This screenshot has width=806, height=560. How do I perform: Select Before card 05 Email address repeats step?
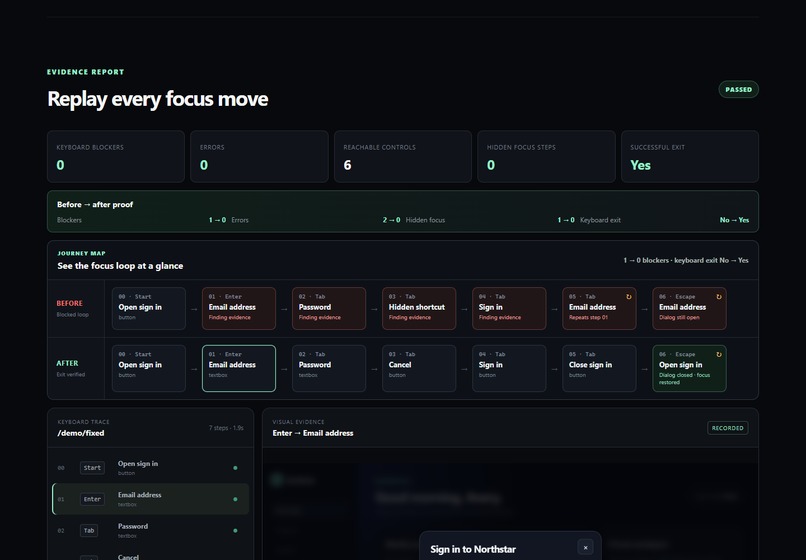[599, 309]
